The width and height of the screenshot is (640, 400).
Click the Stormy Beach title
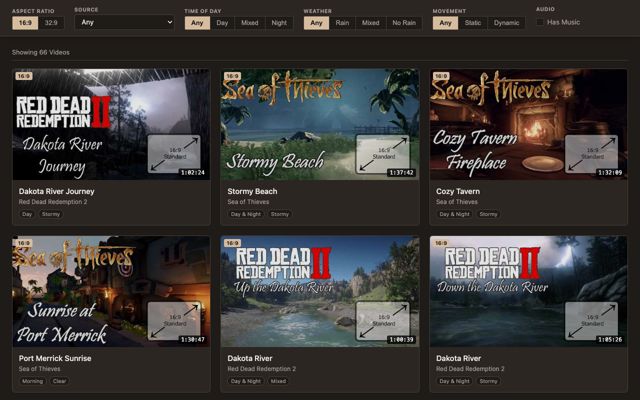coord(252,191)
